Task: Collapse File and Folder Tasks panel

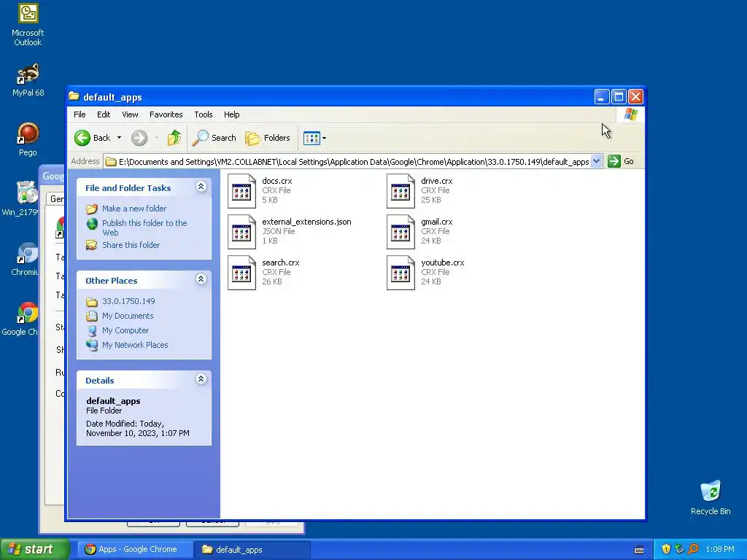Action: tap(201, 187)
